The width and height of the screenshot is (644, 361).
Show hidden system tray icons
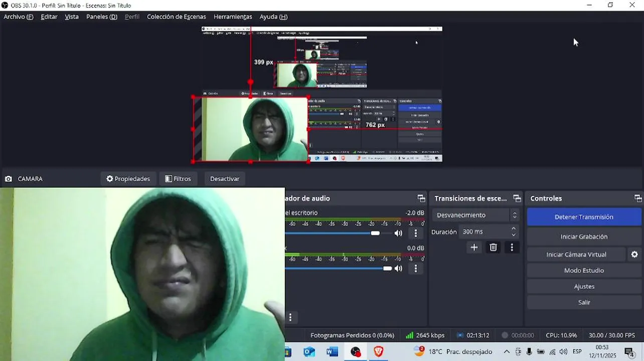(x=507, y=352)
